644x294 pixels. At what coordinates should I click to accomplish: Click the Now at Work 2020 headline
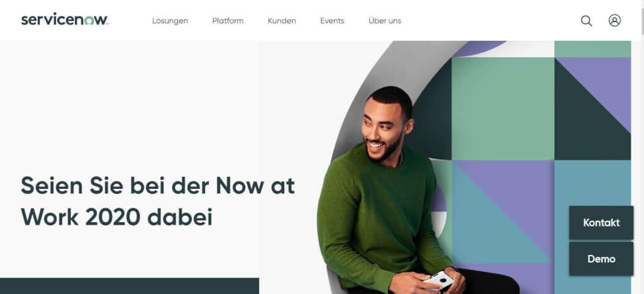pyautogui.click(x=158, y=201)
